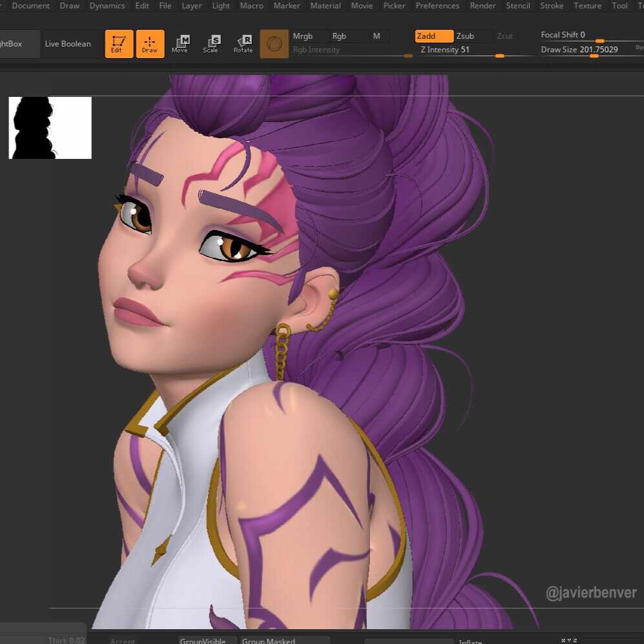Expand the Stroke menu

(552, 6)
